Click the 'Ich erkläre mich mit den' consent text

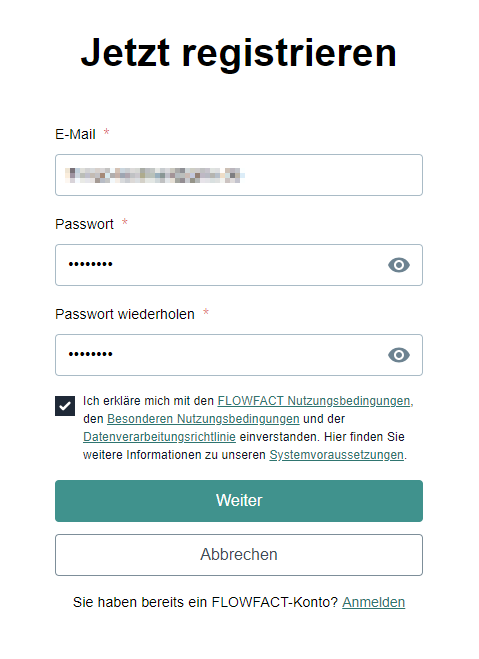point(148,401)
